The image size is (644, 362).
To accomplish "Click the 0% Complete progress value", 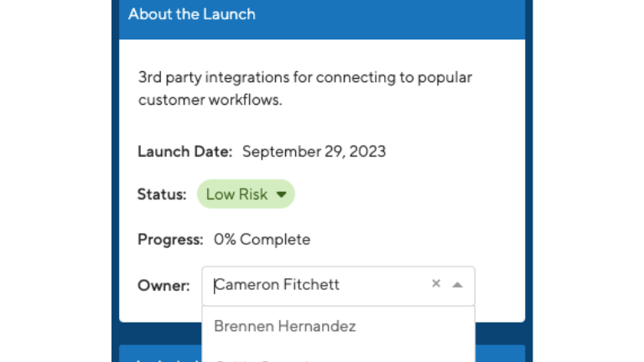I will [x=262, y=240].
